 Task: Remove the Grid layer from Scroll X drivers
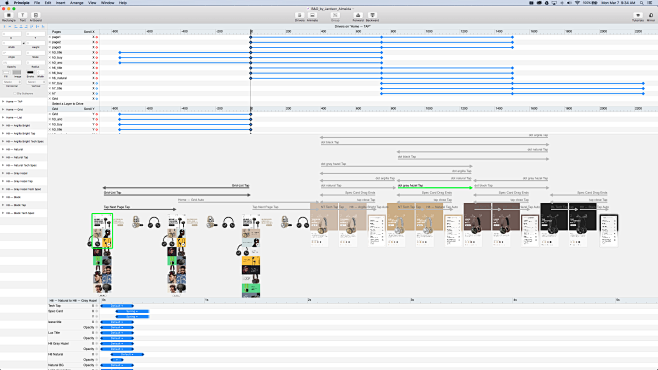click(50, 99)
